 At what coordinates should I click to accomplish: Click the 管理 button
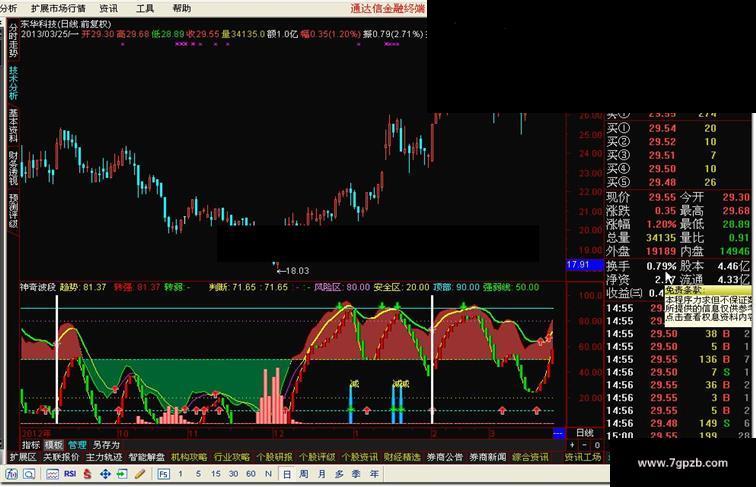click(77, 445)
